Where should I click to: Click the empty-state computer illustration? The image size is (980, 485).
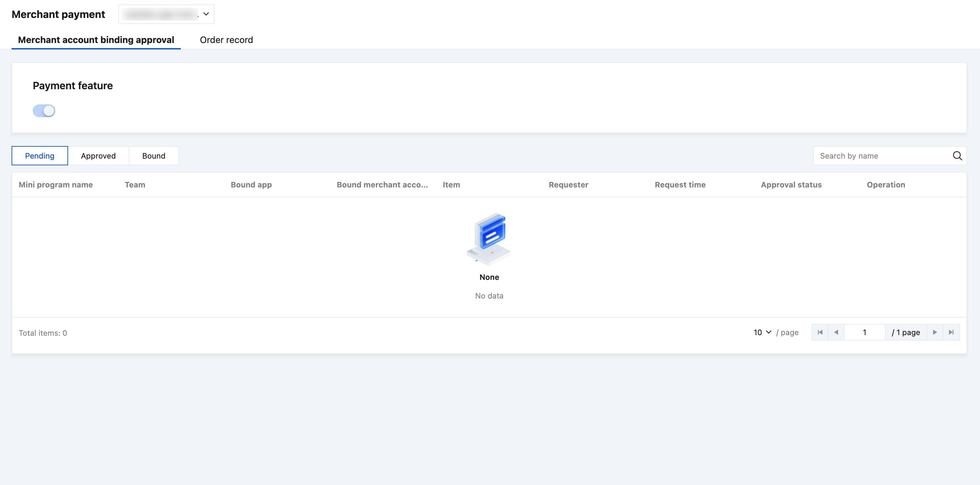[x=489, y=239]
